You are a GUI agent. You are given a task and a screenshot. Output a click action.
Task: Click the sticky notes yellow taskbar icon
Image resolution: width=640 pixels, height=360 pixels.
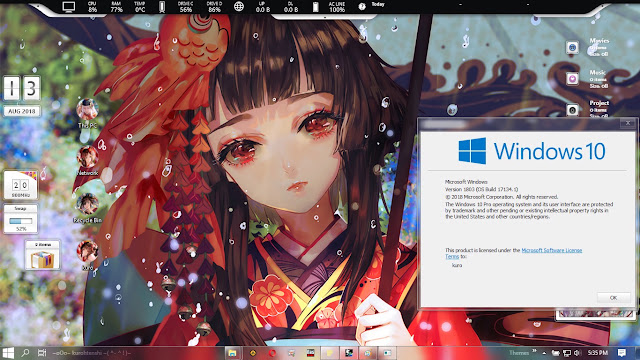[329, 353]
